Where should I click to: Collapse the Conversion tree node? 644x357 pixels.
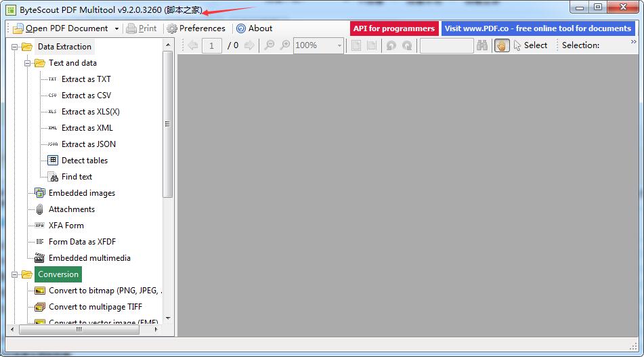(14, 274)
